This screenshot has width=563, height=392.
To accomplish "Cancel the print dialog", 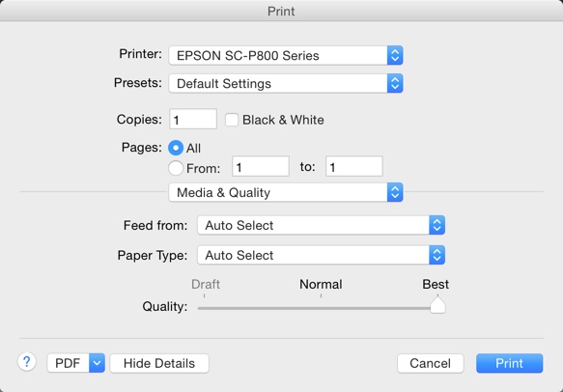I will pos(431,363).
